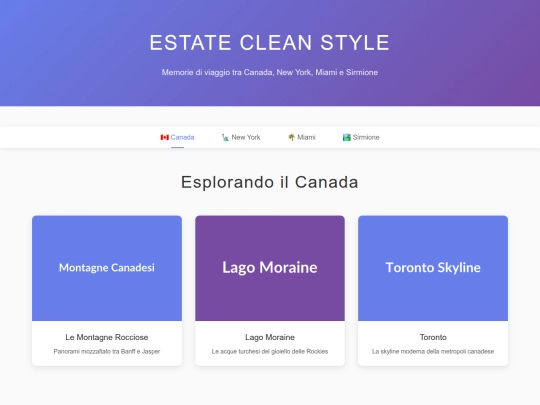The height and width of the screenshot is (405, 540).
Task: Go to the Sirmione tab
Action: point(361,137)
